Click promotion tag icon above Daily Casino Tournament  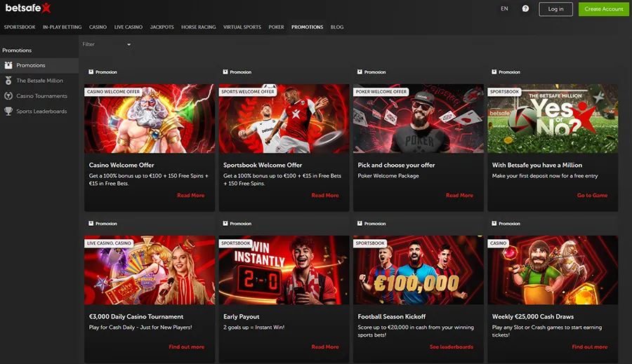coord(91,224)
